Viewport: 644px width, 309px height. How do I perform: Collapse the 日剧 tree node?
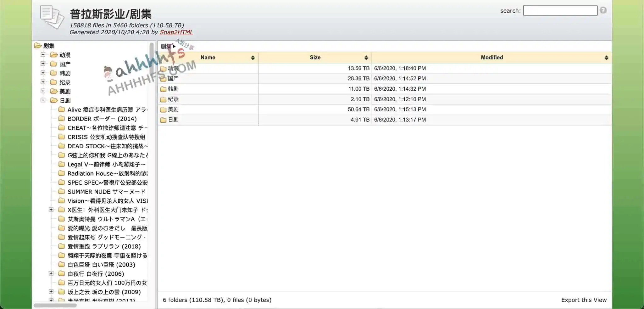[x=43, y=100]
